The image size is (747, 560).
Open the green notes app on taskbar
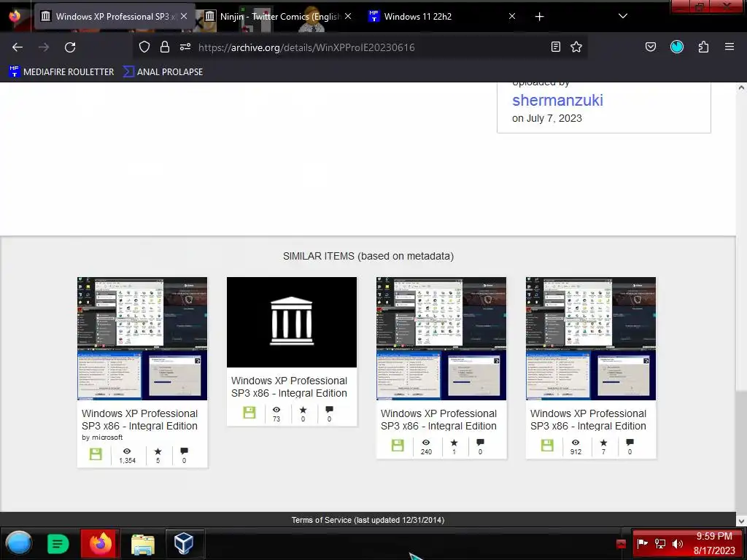tap(58, 543)
